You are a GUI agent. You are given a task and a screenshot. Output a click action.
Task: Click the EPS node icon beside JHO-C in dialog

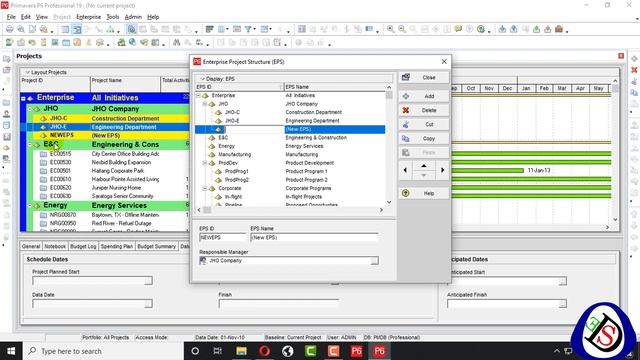(218, 112)
